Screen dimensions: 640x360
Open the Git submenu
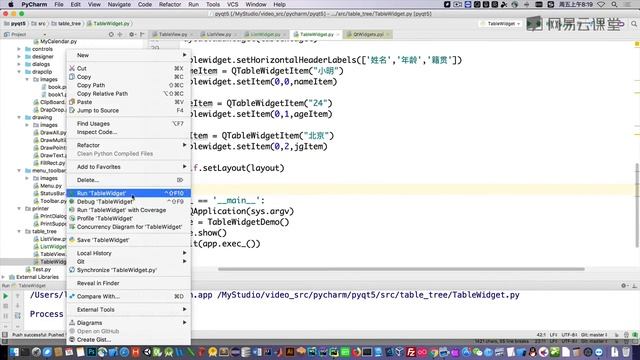(x=128, y=262)
